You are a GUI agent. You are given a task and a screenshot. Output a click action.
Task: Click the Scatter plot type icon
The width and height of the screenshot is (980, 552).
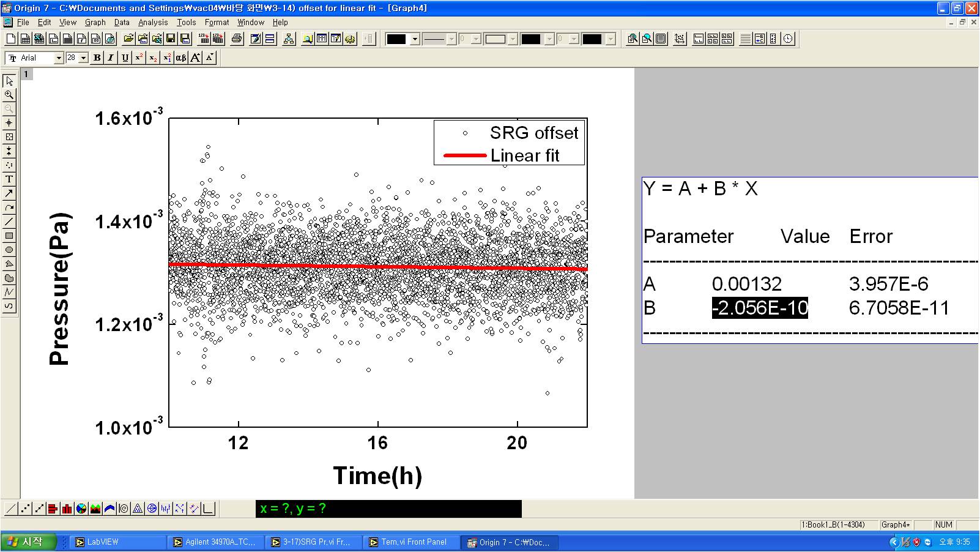25,509
